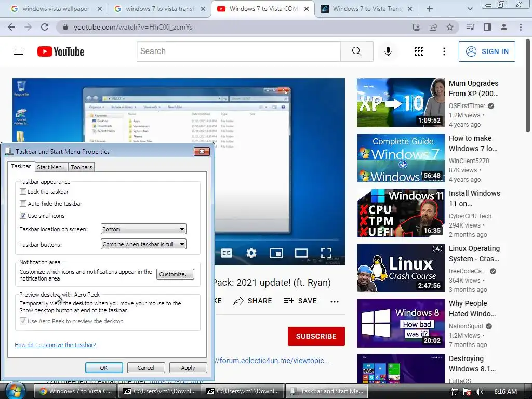The image size is (532, 399).
Task: Click the install app icon in address bar
Action: 417,27
